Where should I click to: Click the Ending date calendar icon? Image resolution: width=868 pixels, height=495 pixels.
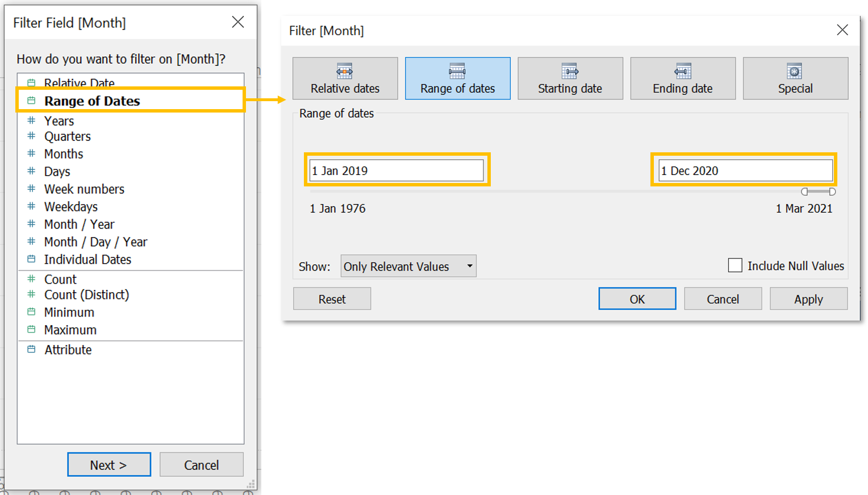click(682, 71)
